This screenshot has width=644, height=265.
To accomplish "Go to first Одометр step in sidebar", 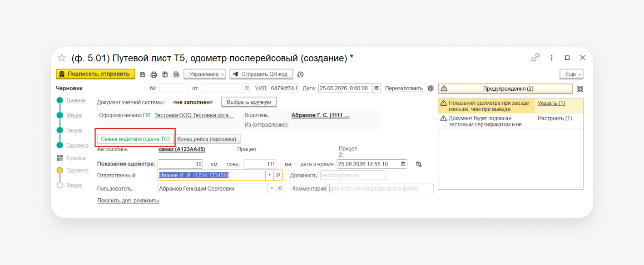I will click(x=77, y=145).
